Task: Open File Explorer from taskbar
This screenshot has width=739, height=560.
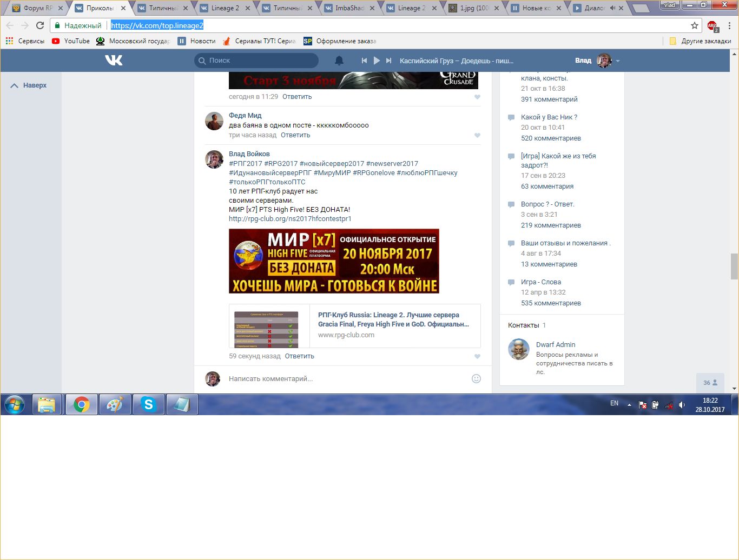Action: click(47, 404)
